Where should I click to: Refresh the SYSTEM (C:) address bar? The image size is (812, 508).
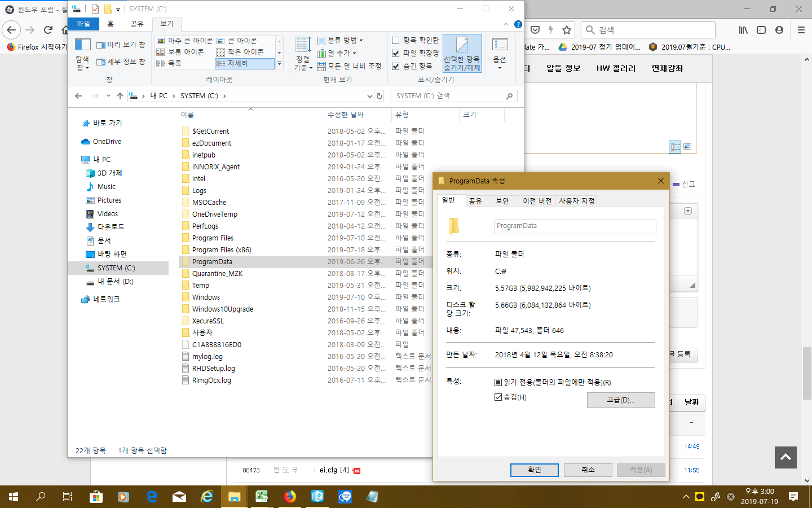click(x=379, y=96)
